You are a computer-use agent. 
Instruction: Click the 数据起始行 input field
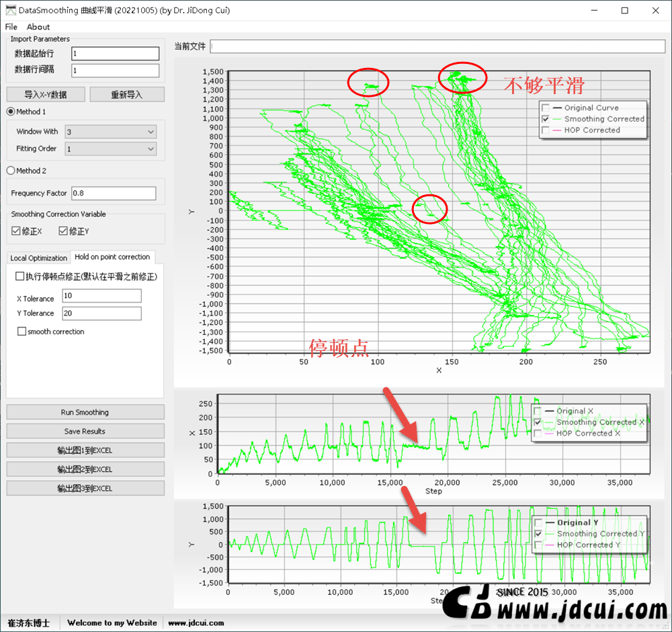(116, 53)
